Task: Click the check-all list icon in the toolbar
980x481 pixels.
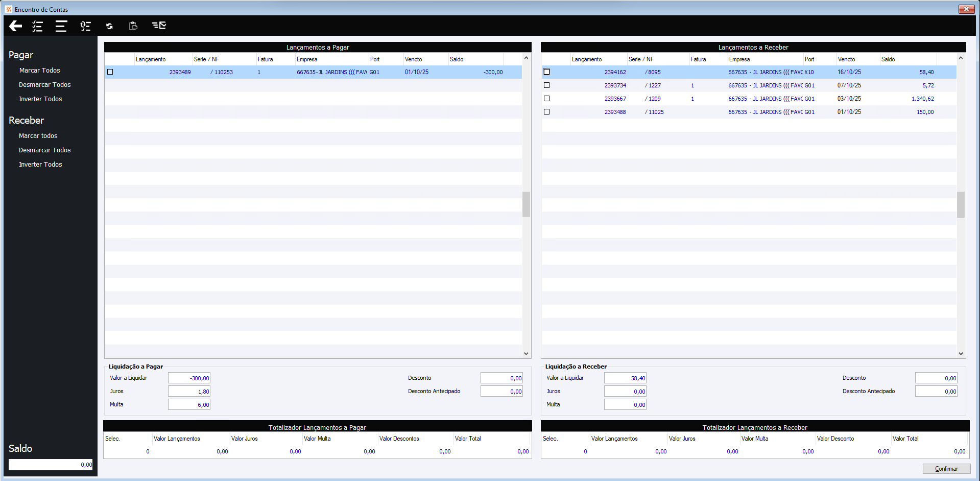Action: 37,26
